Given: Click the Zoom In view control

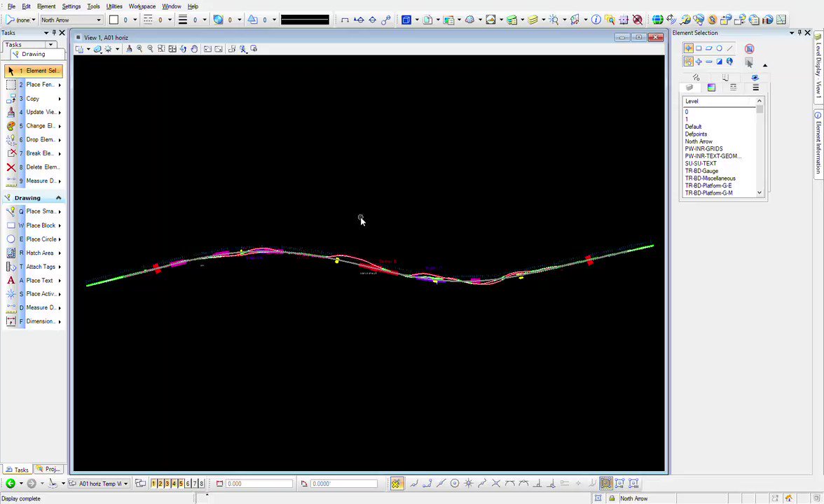Looking at the screenshot, I should (140, 49).
